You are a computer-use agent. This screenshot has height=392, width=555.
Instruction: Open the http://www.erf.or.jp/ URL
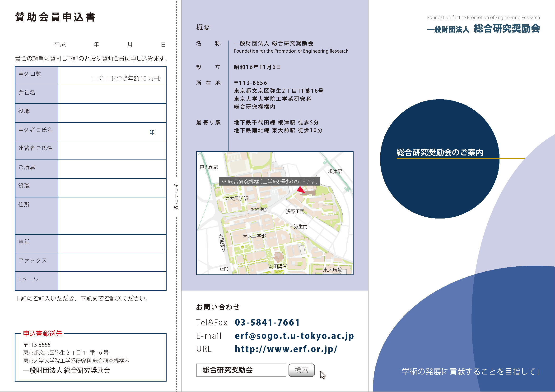pyautogui.click(x=286, y=349)
